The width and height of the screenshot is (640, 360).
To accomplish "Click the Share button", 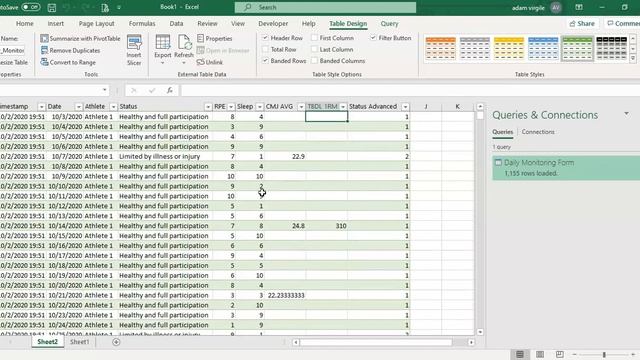I will point(582,24).
